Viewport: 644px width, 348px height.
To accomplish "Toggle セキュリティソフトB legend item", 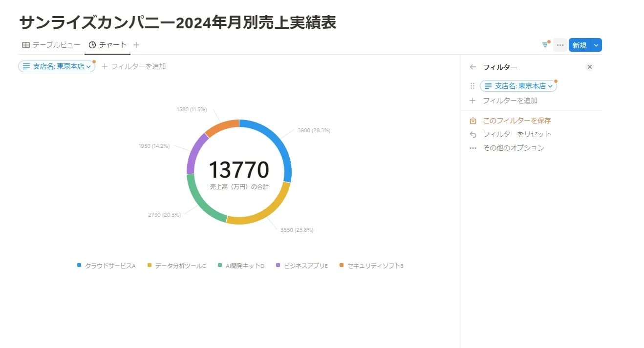I will (371, 266).
